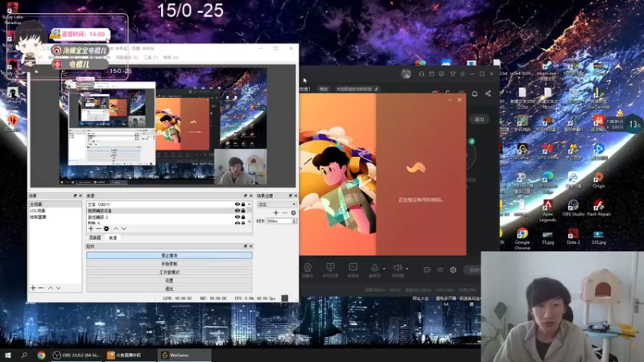Expand speaker options arrow in streaming app

click(x=407, y=269)
